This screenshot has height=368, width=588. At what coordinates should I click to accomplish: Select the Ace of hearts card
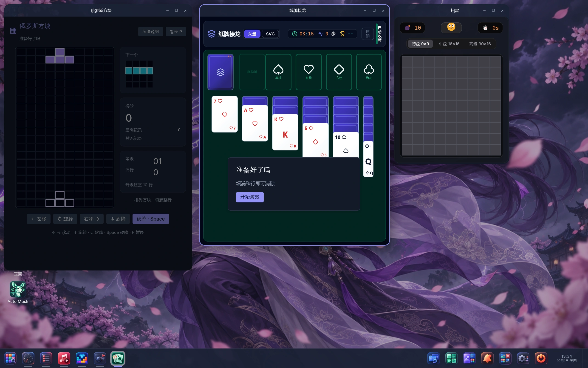click(255, 123)
